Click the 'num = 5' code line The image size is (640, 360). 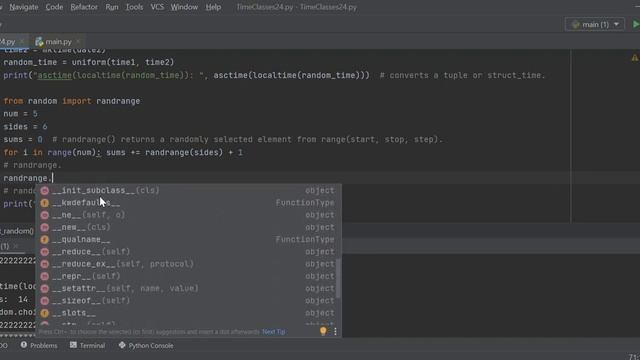point(20,114)
